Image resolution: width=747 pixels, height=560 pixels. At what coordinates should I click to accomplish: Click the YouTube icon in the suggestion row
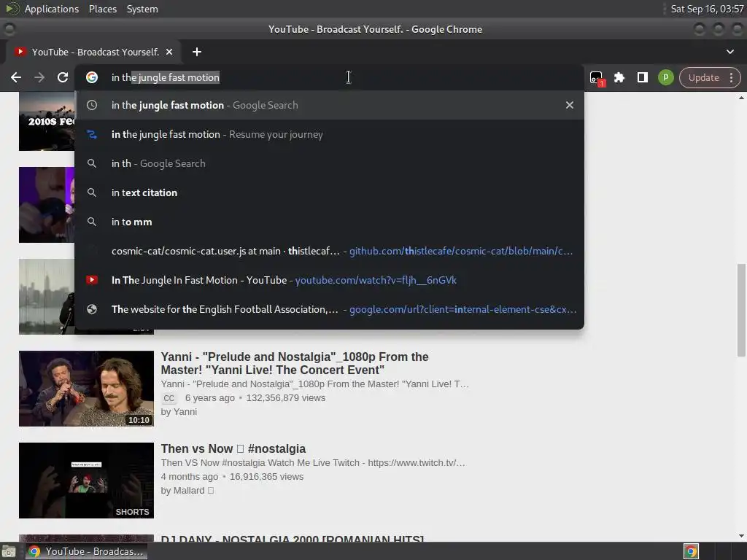coord(92,280)
